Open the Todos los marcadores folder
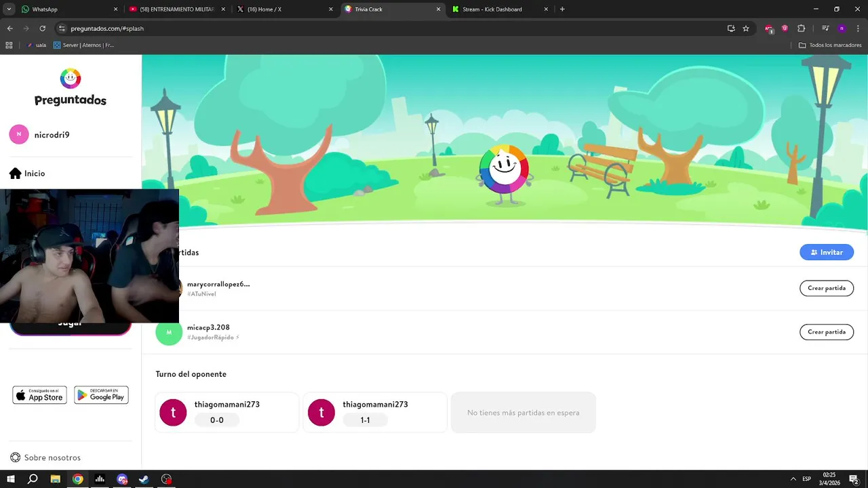868x488 pixels. (x=830, y=45)
